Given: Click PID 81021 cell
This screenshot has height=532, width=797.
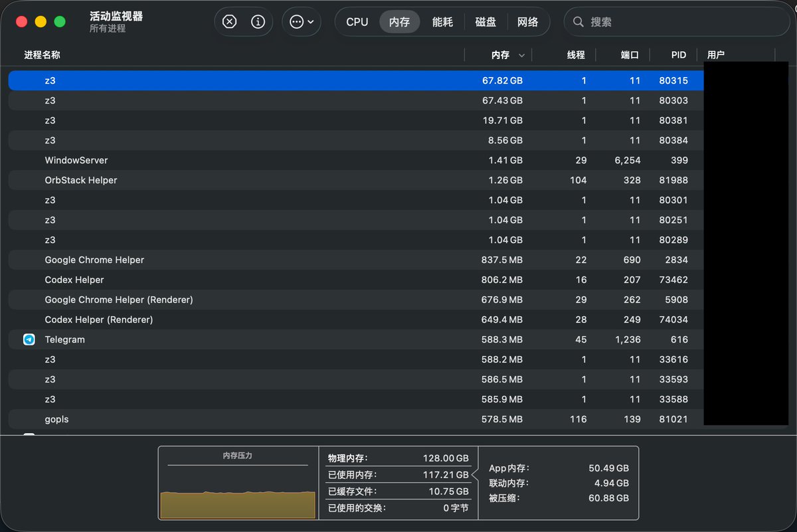Looking at the screenshot, I should (x=673, y=419).
